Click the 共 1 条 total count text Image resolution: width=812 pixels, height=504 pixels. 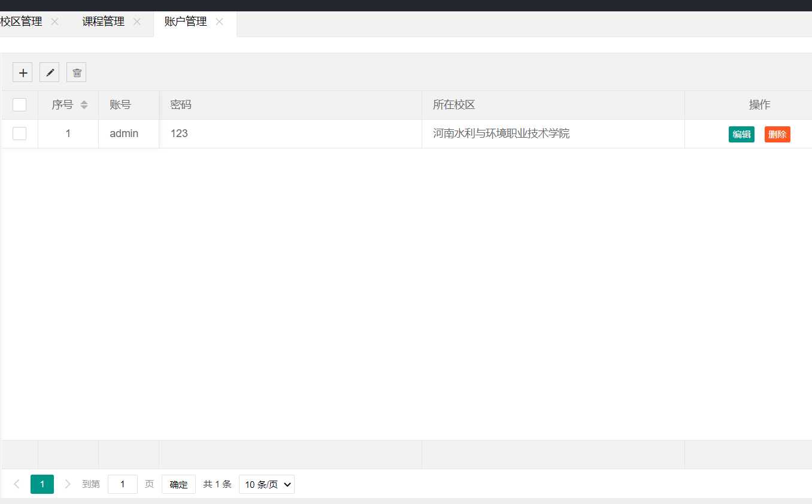217,484
